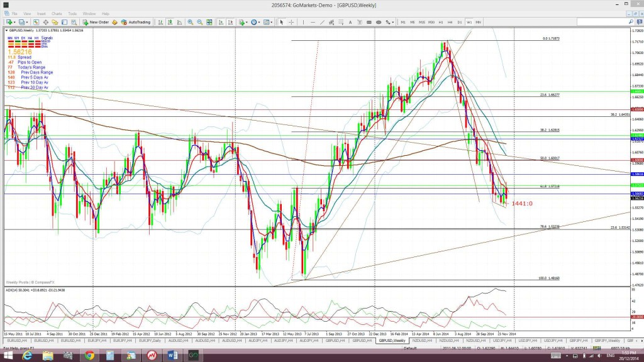
Task: Select the Arrows objects tool
Action: coord(387,22)
